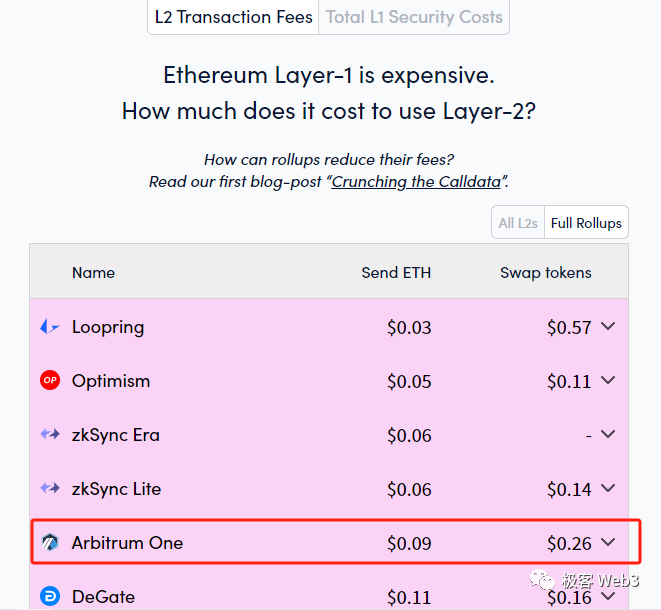Click the zkSync Era arrows icon
This screenshot has width=661, height=610.
point(50,434)
